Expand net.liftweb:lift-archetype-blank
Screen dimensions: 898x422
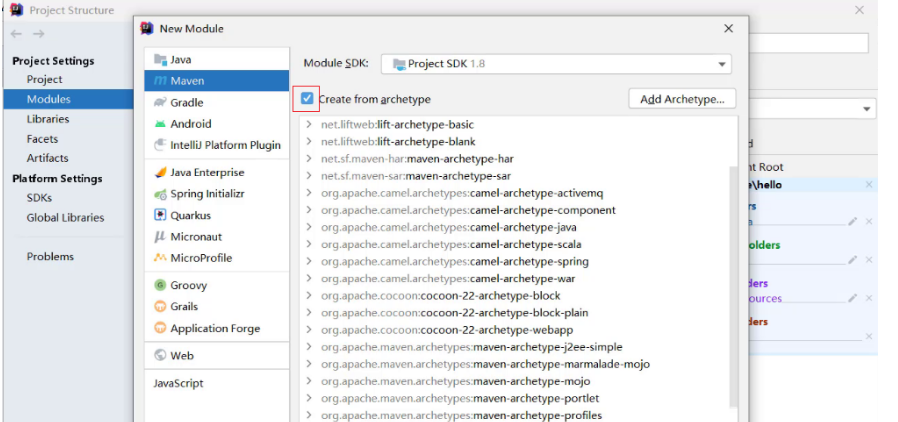pyautogui.click(x=309, y=141)
